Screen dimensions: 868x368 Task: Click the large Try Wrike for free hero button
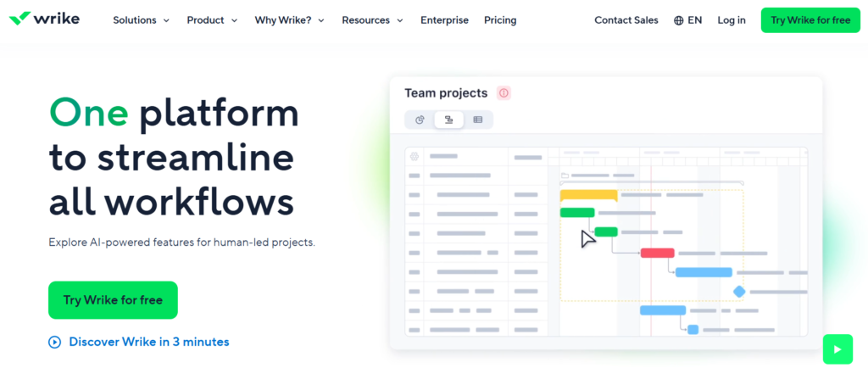pos(113,300)
